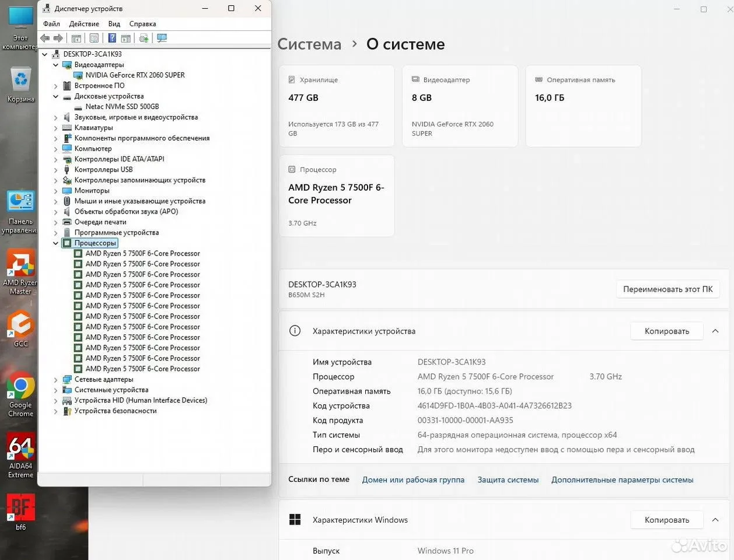Go to Система breadcrumb in Settings
The image size is (734, 560).
[x=309, y=44]
